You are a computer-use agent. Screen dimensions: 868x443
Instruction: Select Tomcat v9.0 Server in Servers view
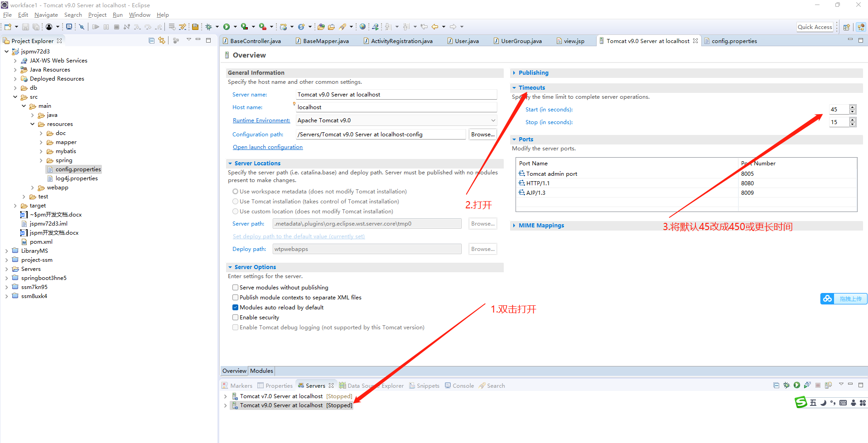coord(292,405)
